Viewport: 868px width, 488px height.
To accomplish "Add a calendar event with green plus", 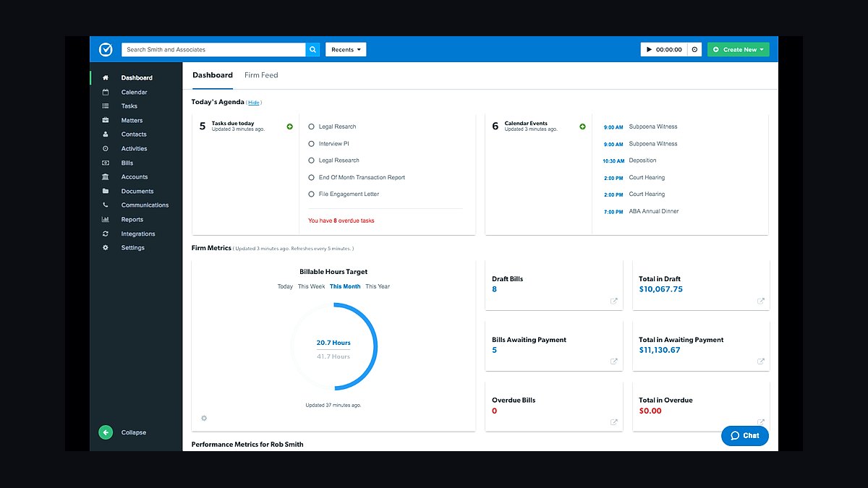I will (x=582, y=127).
